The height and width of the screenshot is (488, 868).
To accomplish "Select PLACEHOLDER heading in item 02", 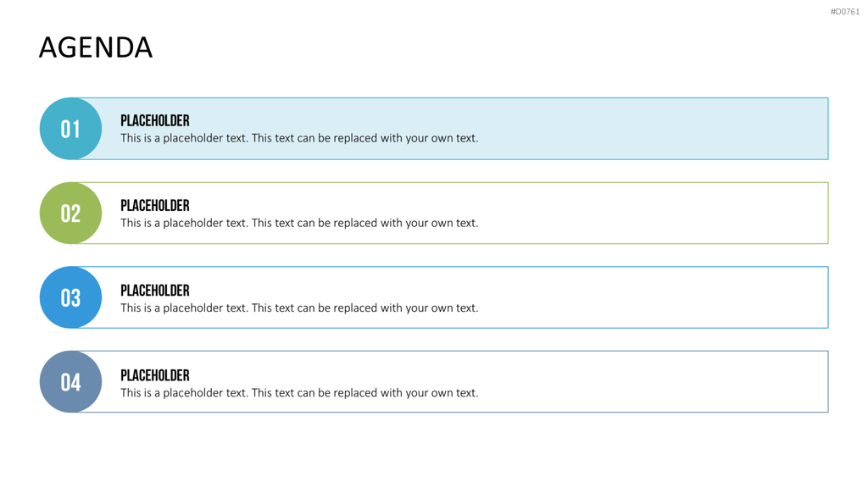I will [155, 206].
